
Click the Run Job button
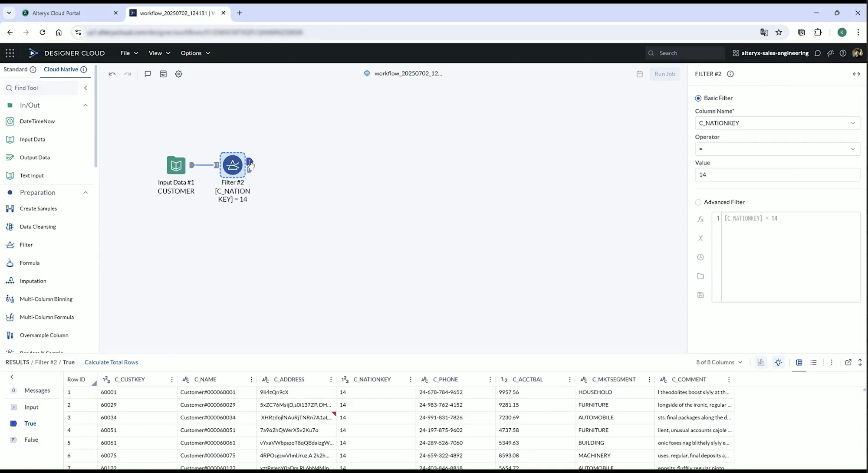click(664, 74)
